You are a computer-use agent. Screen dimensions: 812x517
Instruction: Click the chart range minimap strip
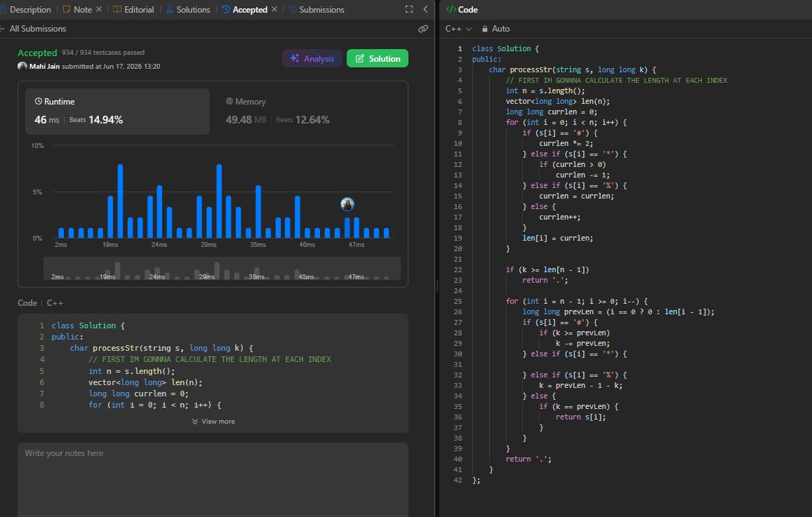click(222, 269)
